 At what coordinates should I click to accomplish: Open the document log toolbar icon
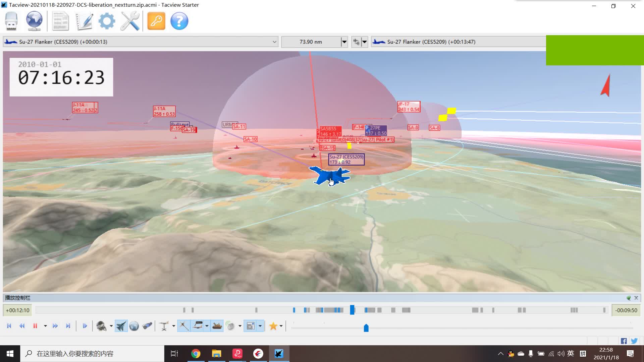61,21
